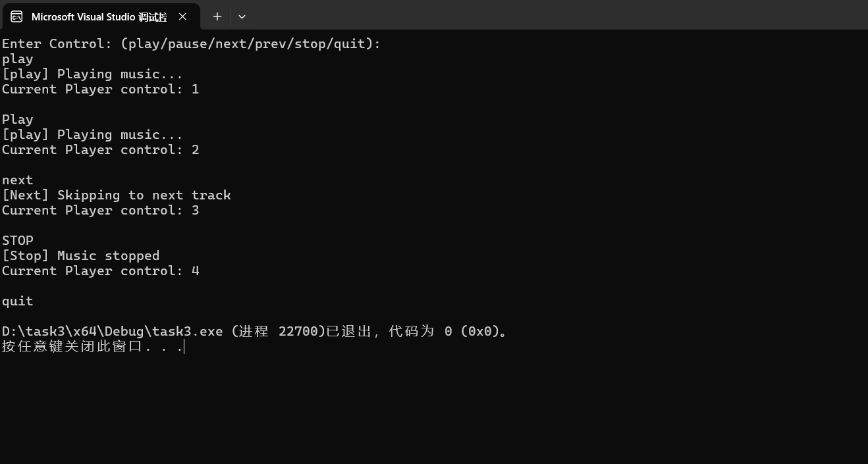868x464 pixels.
Task: Click the 'Enter Control:' prompt line
Action: coord(191,44)
